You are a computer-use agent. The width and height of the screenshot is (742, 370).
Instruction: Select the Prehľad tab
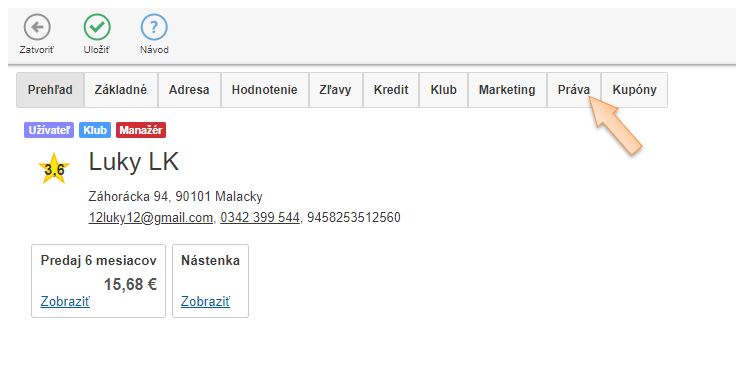(50, 90)
